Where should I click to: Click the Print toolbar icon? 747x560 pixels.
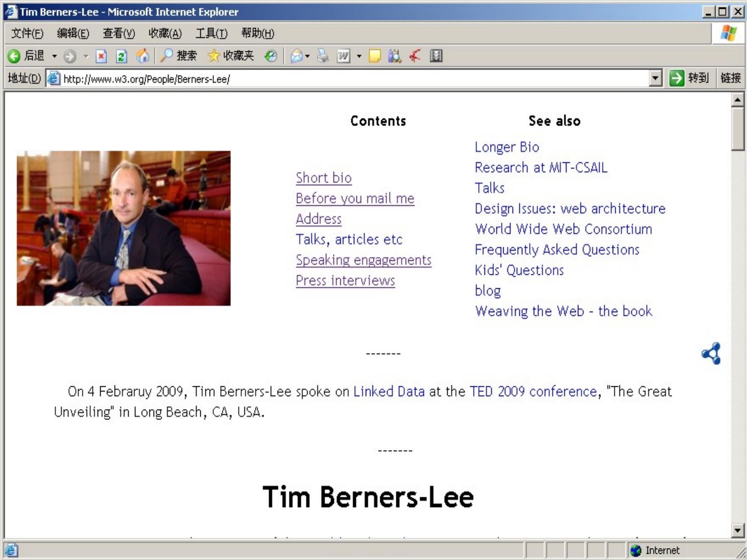[323, 56]
